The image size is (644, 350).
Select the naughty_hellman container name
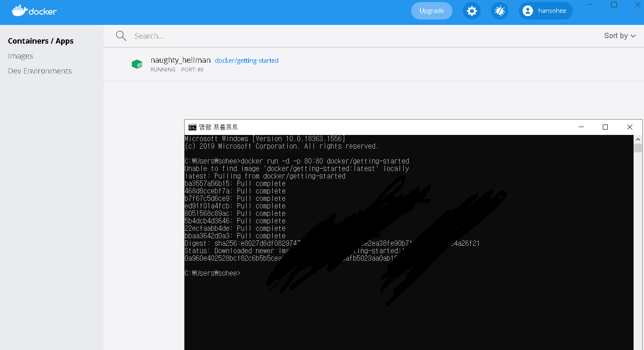(180, 60)
